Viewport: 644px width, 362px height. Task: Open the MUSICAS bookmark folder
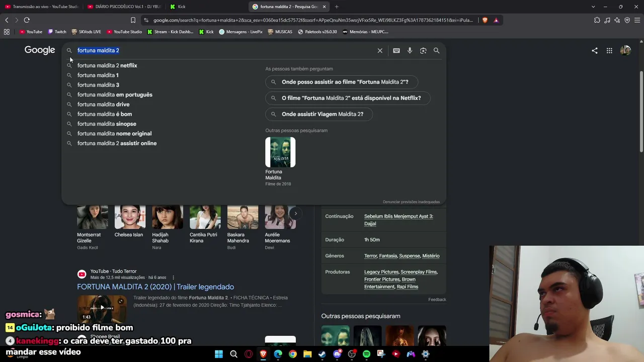point(280,32)
